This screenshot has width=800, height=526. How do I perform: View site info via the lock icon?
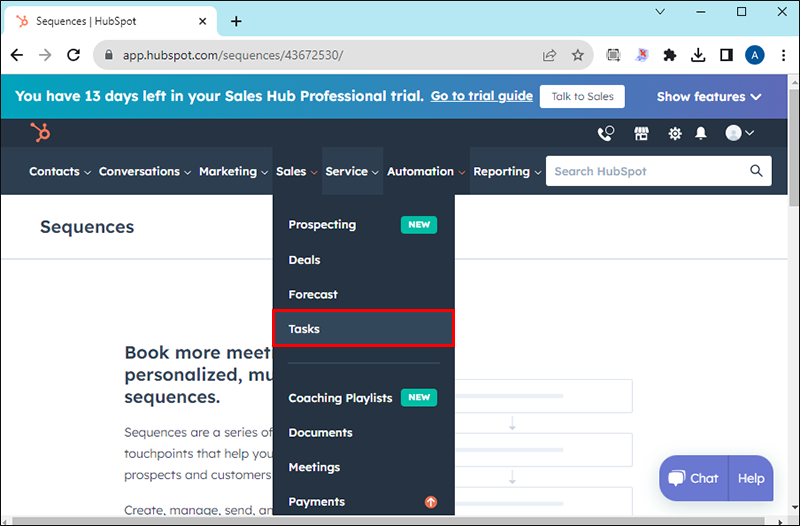click(109, 55)
